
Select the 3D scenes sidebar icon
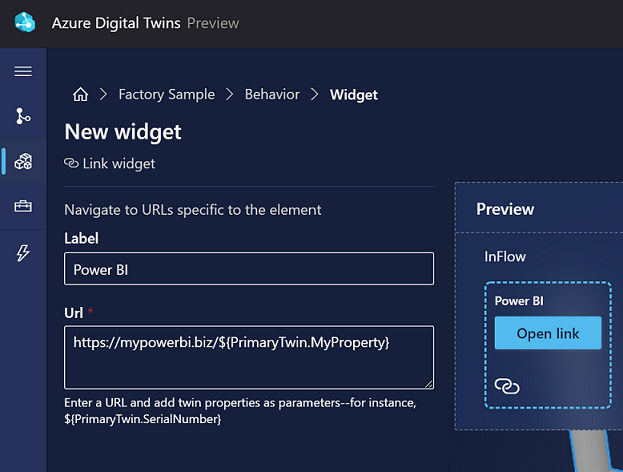pos(23,161)
